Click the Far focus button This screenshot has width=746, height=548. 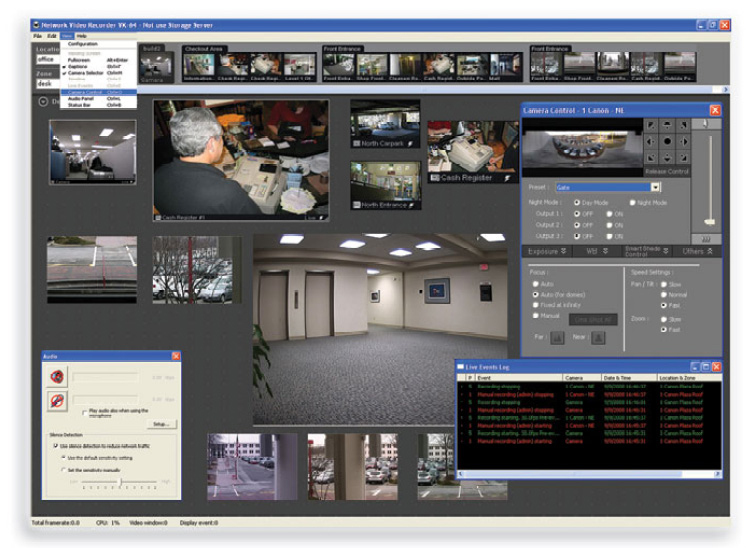558,338
